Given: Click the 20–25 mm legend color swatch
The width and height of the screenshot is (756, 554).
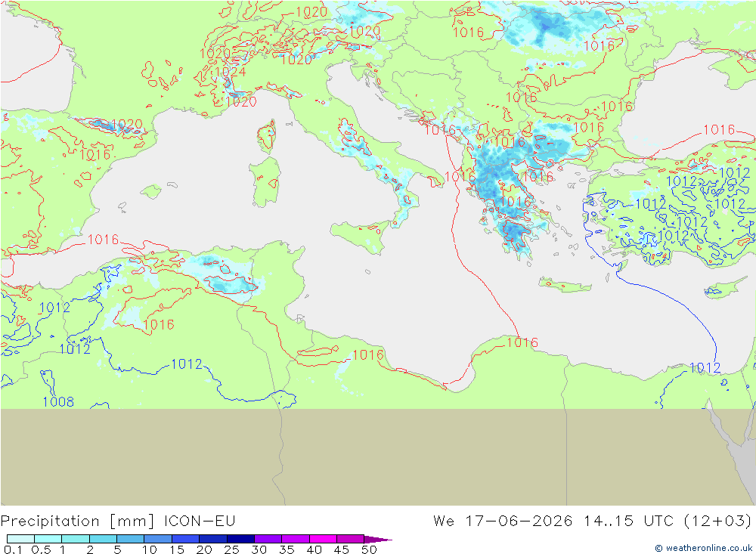Looking at the screenshot, I should [213, 539].
